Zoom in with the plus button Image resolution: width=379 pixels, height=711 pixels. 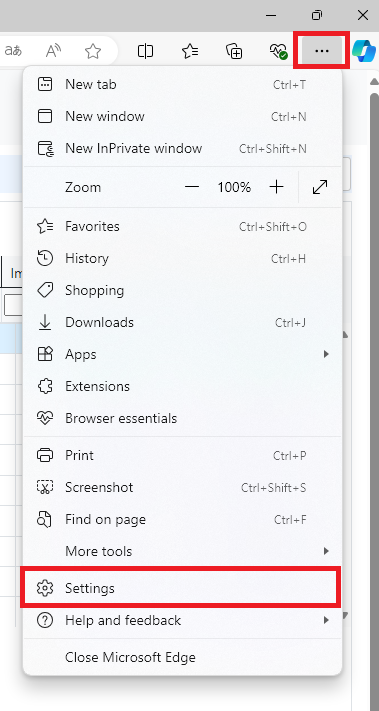click(276, 187)
